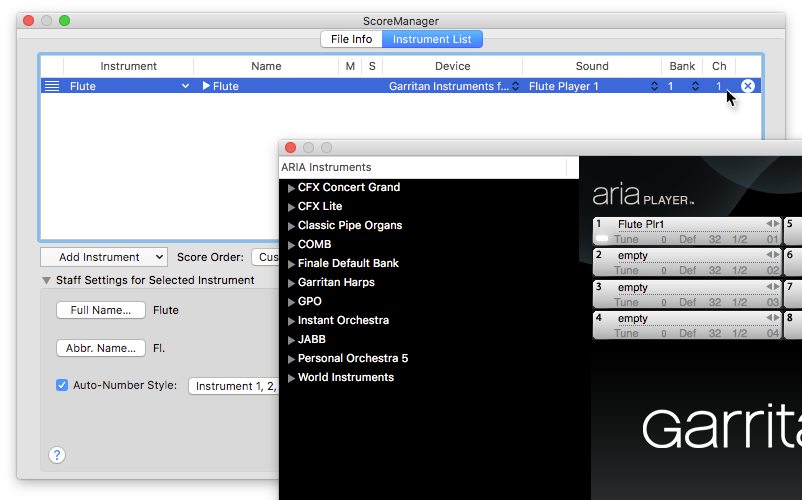The image size is (802, 500).
Task: Click the Bank column header
Action: click(x=682, y=66)
